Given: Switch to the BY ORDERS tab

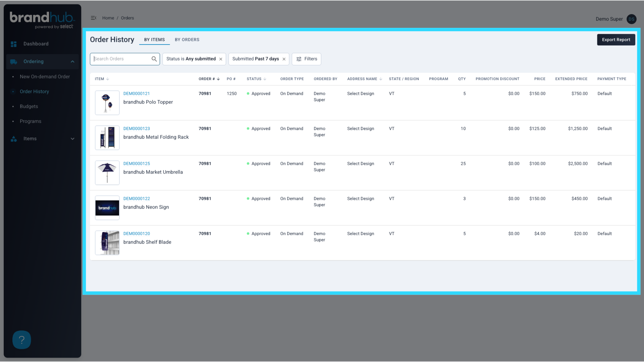Looking at the screenshot, I should [x=187, y=40].
